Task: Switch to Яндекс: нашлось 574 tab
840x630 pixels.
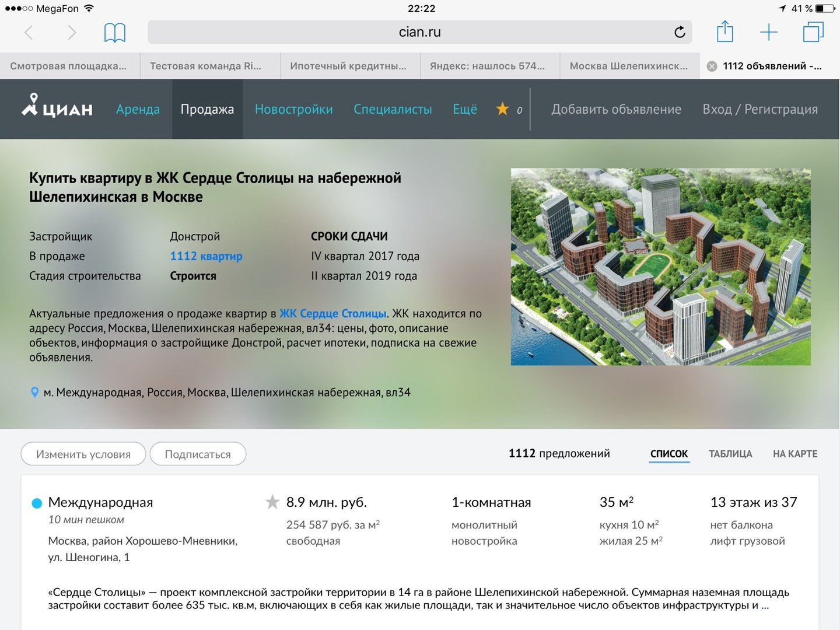Action: (x=490, y=66)
